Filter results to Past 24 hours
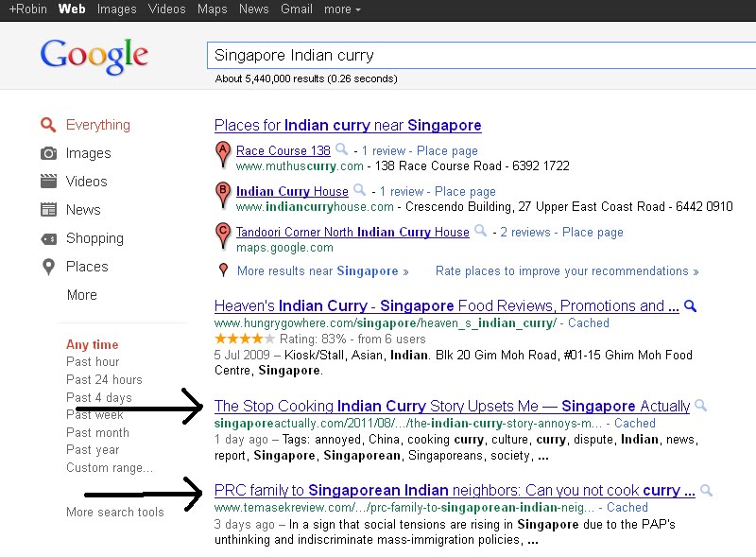756x557 pixels. [x=104, y=380]
